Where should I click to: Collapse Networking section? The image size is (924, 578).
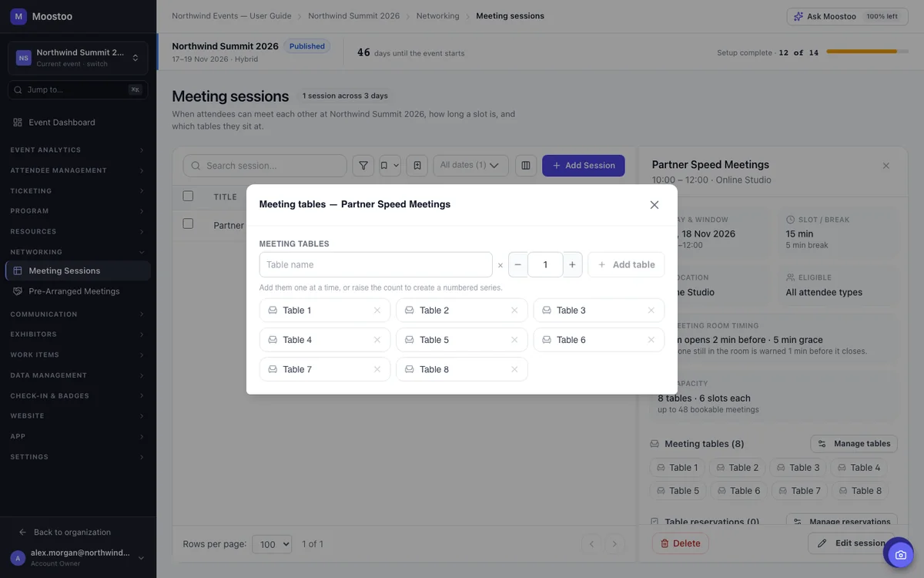[78, 252]
